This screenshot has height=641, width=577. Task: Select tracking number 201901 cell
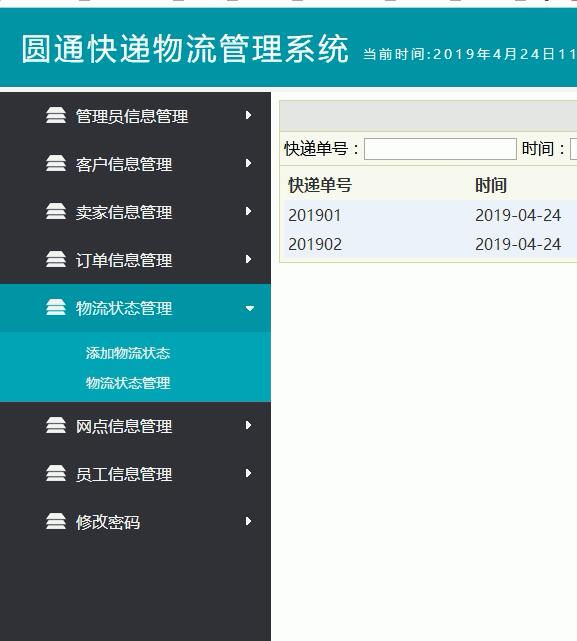pos(314,215)
